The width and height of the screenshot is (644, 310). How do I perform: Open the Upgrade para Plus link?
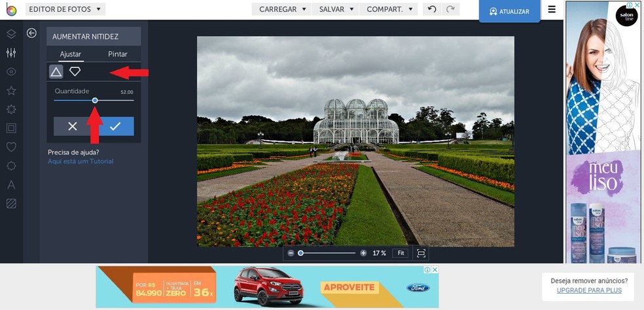pos(589,290)
